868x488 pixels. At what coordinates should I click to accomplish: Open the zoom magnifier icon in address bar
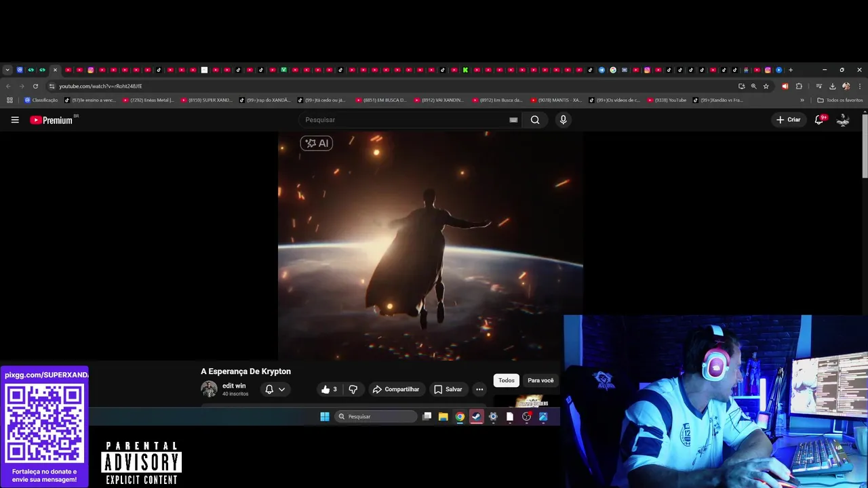pos(753,86)
